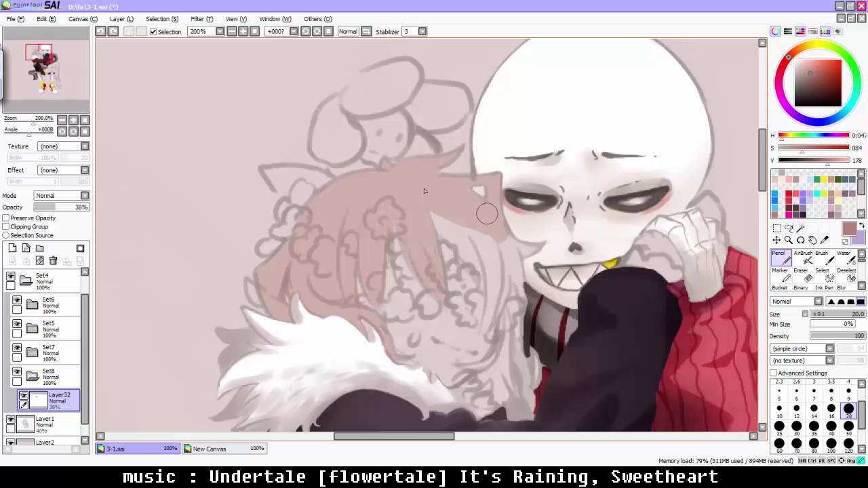The height and width of the screenshot is (488, 868).
Task: Select the AirBrush tool
Action: click(x=802, y=258)
